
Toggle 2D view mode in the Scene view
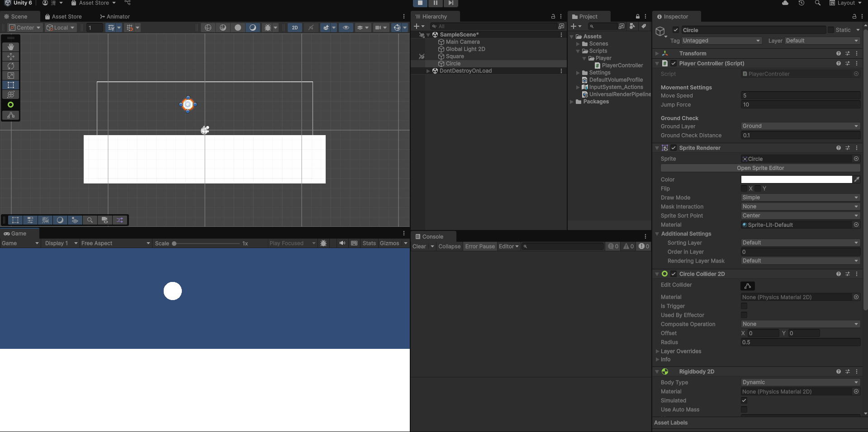[x=294, y=28]
